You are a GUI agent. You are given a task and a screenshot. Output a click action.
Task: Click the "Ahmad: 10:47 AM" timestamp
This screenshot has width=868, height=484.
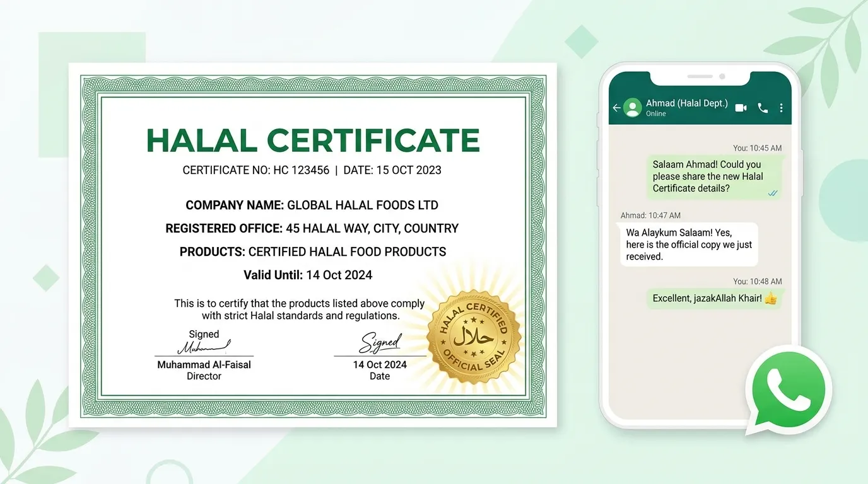click(650, 216)
